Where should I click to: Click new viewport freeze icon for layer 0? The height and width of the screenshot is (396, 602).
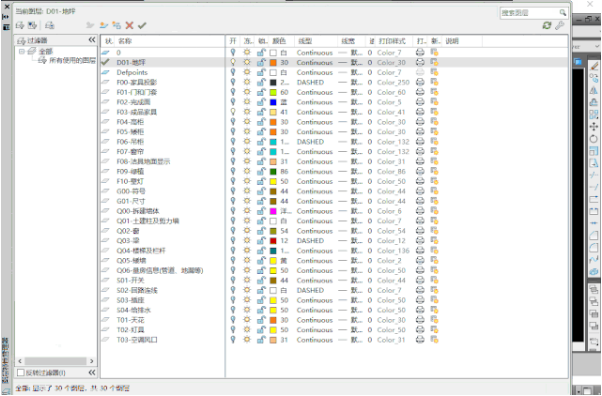tap(434, 52)
